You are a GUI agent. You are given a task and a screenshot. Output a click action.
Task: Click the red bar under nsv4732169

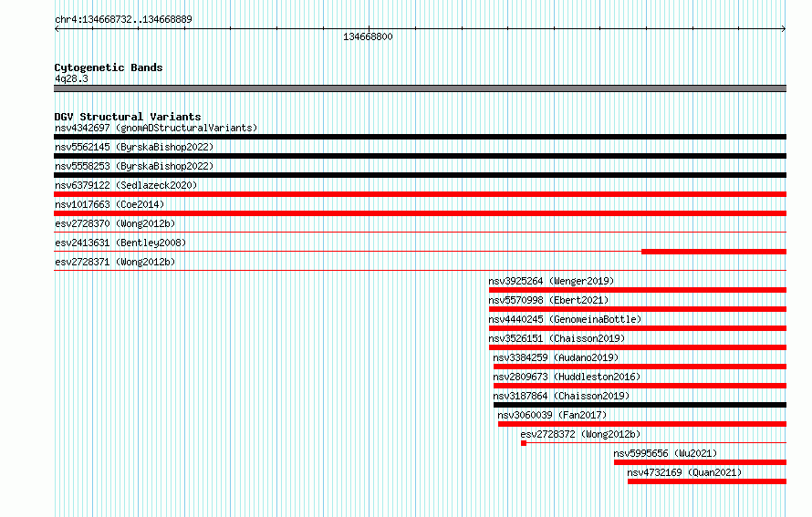coord(707,481)
